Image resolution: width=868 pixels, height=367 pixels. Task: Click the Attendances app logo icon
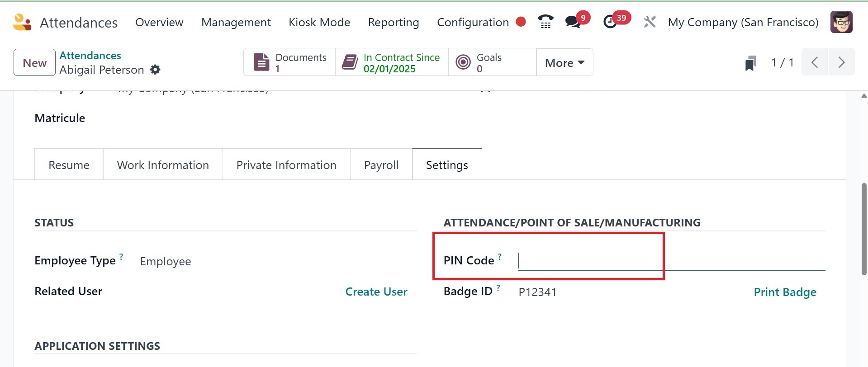click(x=22, y=22)
